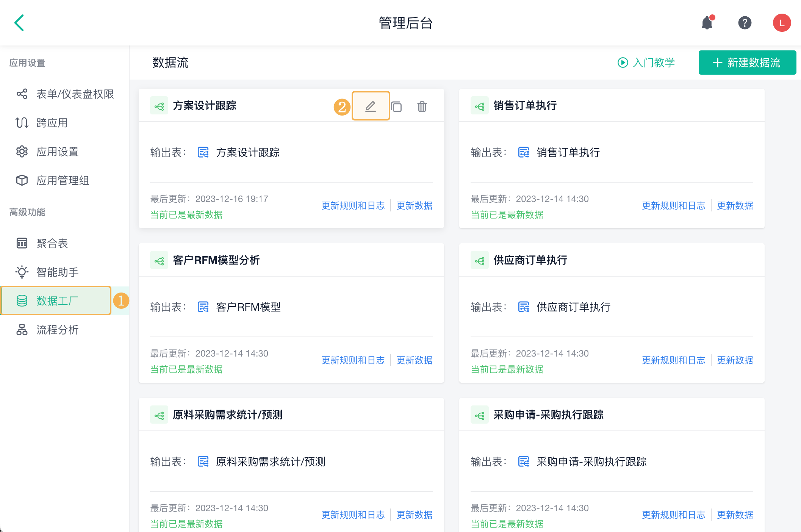Click the 供应商订单执行 output table name
This screenshot has height=532, width=801.
click(x=574, y=307)
